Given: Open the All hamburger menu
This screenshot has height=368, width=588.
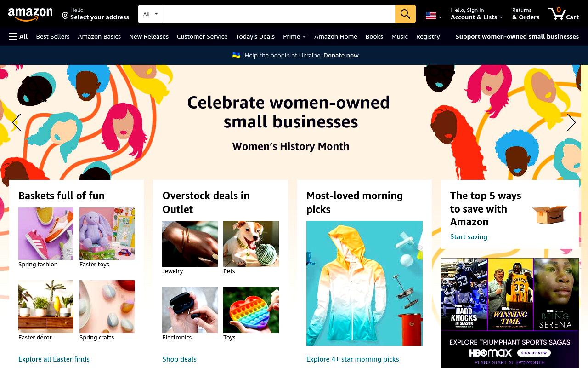Looking at the screenshot, I should click(x=18, y=36).
